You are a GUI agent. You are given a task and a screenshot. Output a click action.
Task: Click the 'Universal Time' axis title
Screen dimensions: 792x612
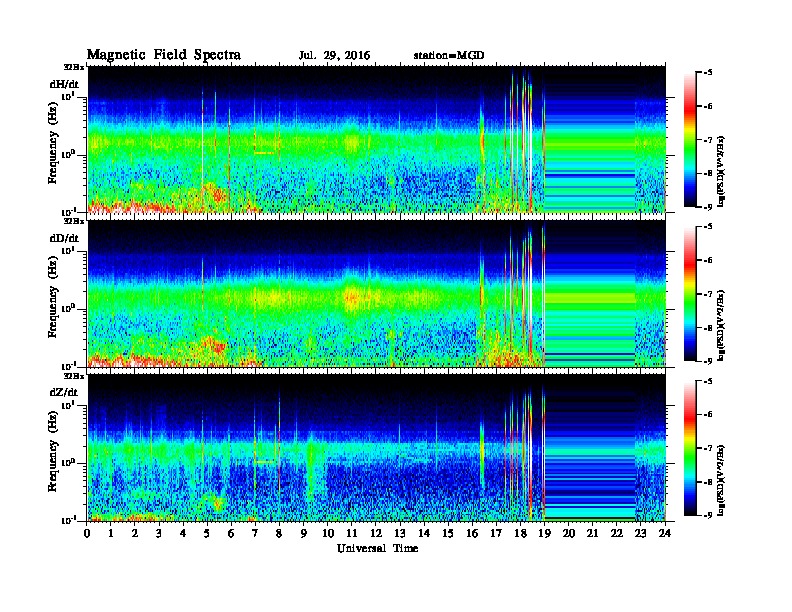377,548
